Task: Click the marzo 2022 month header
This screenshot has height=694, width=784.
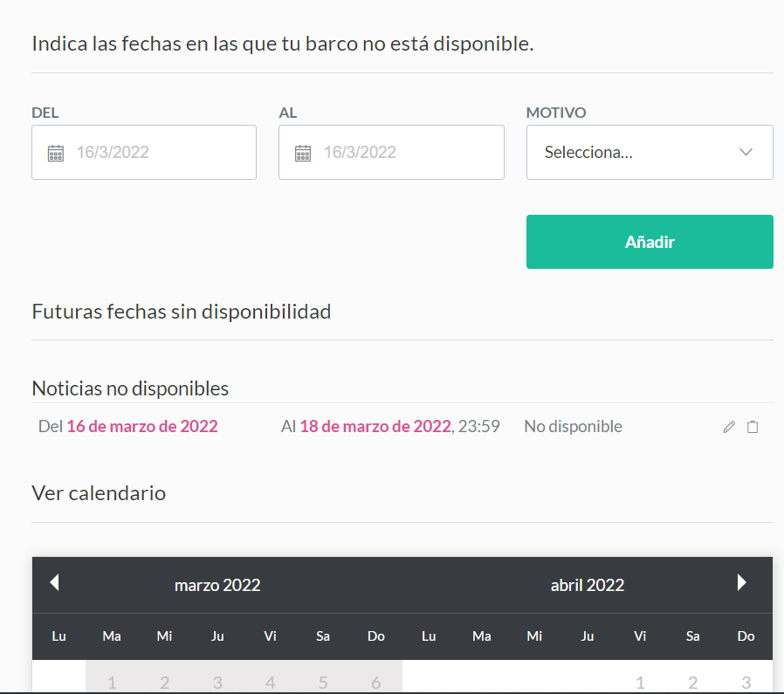Action: (x=217, y=585)
